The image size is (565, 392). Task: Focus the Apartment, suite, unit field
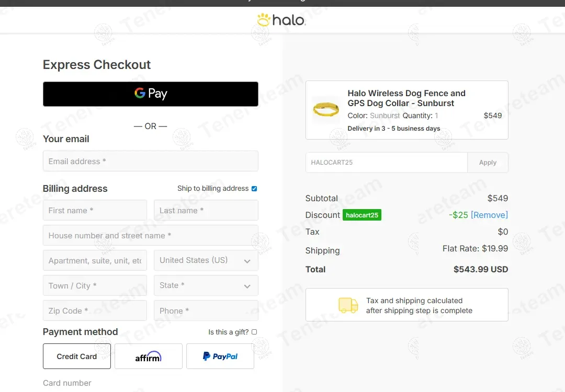tap(95, 260)
